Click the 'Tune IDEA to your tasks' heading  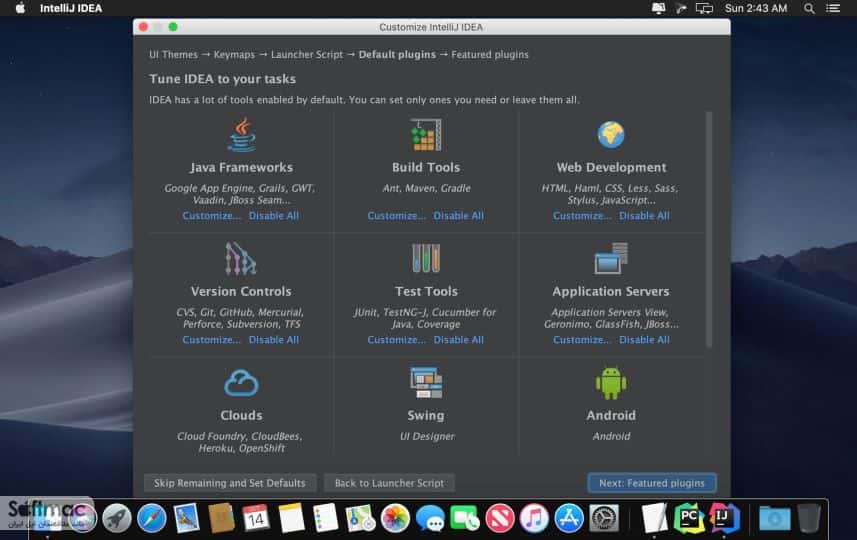222,79
